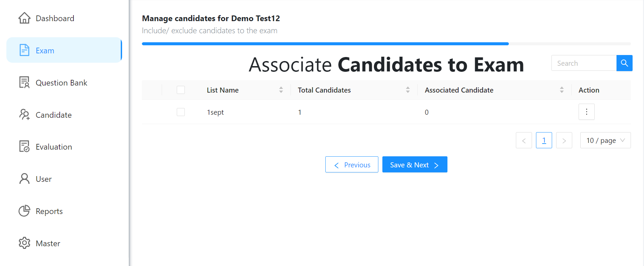Sort by the List Name column arrows
The width and height of the screenshot is (644, 266).
(281, 90)
